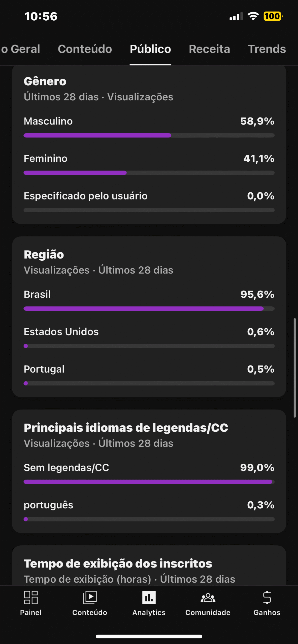
Task: Tap the Ganhos dollar icon
Action: pyautogui.click(x=267, y=597)
